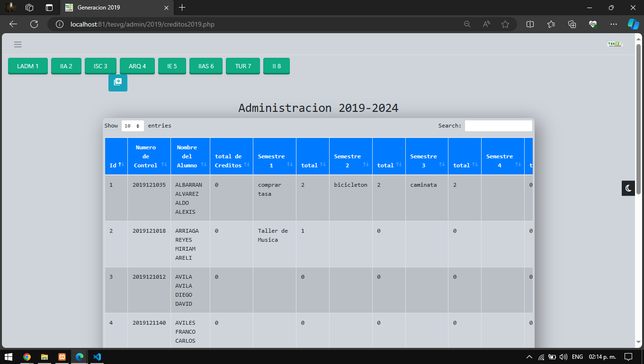Screen dimensions: 644x364
Task: Focus the table Search field
Action: 499,126
